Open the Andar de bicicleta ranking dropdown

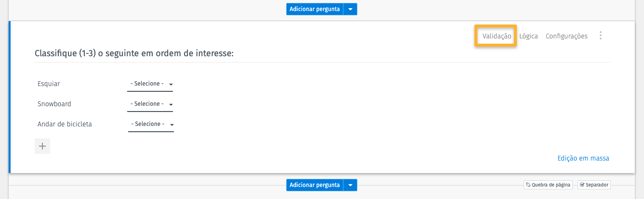click(x=151, y=124)
